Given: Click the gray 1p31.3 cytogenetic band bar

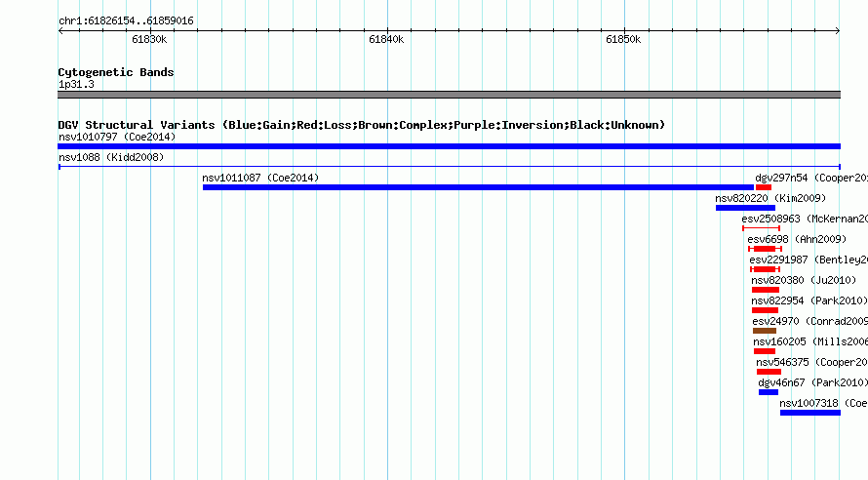Looking at the screenshot, I should 449,95.
